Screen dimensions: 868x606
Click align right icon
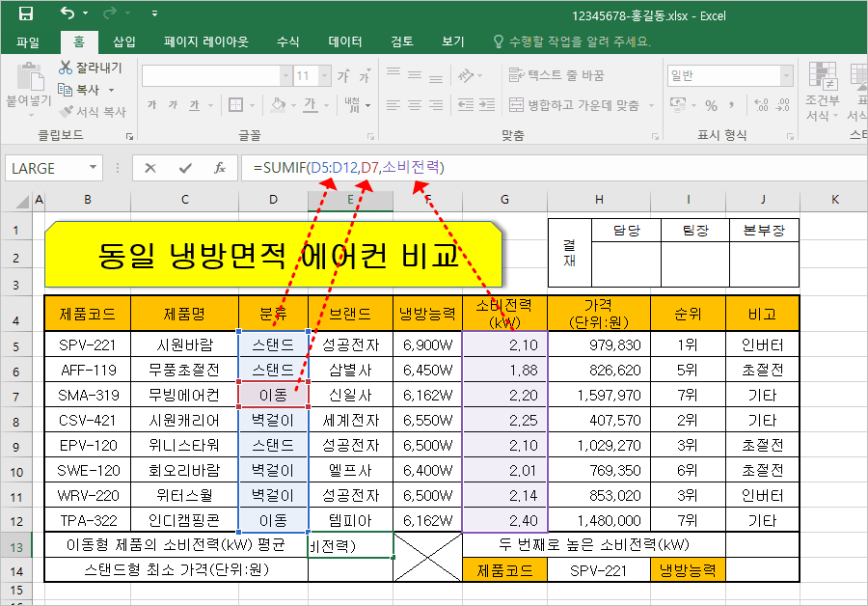436,104
